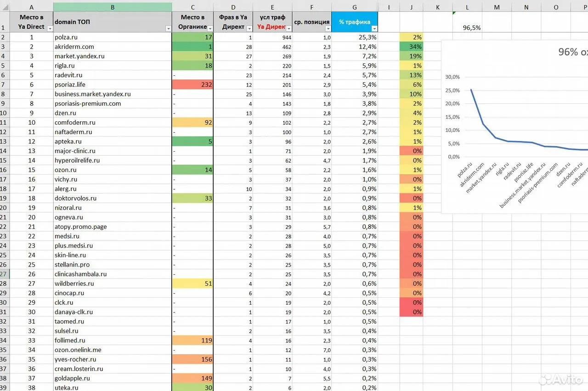Select column J header
Image resolution: width=588 pixels, height=391 pixels.
pos(412,7)
